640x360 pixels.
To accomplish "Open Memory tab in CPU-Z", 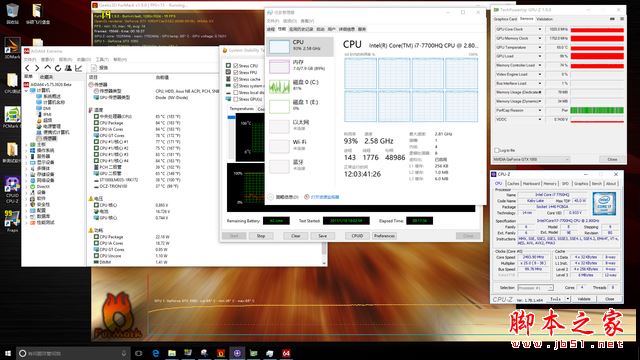I will [550, 184].
